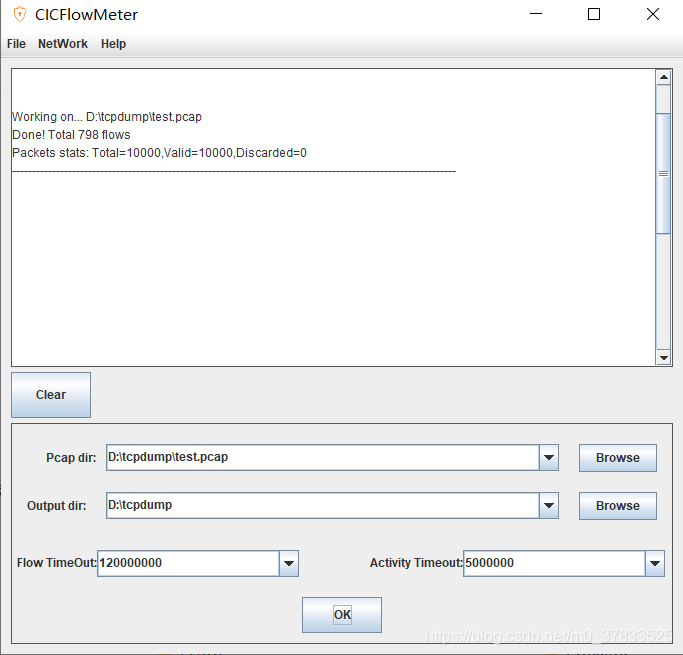Click the 'Pcap dir:' label

71,458
